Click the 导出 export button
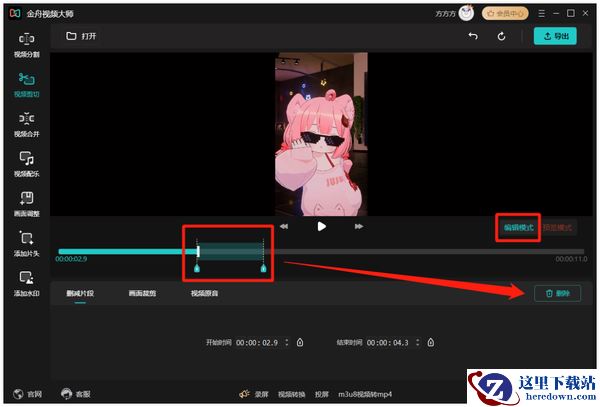 [x=555, y=36]
